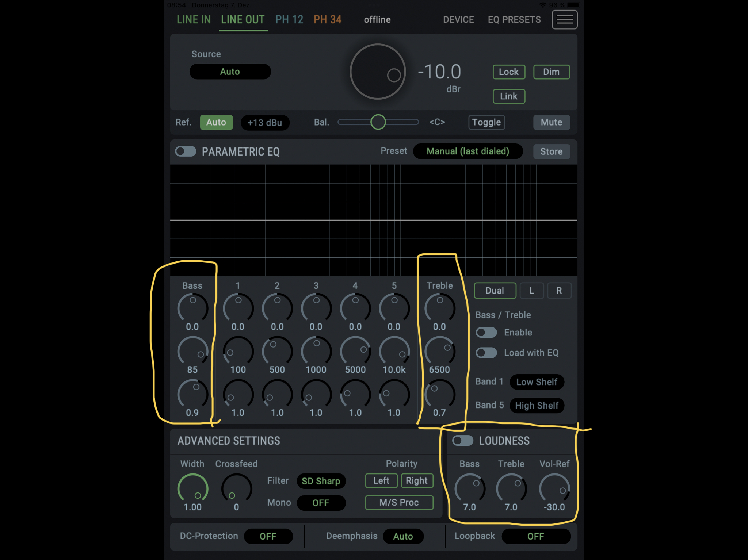
Task: Adjust the Treble gain knob at 0.0
Action: (440, 308)
